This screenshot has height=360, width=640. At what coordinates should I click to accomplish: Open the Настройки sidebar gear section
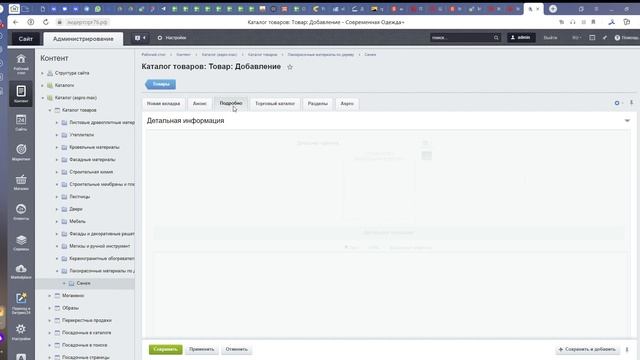21,332
